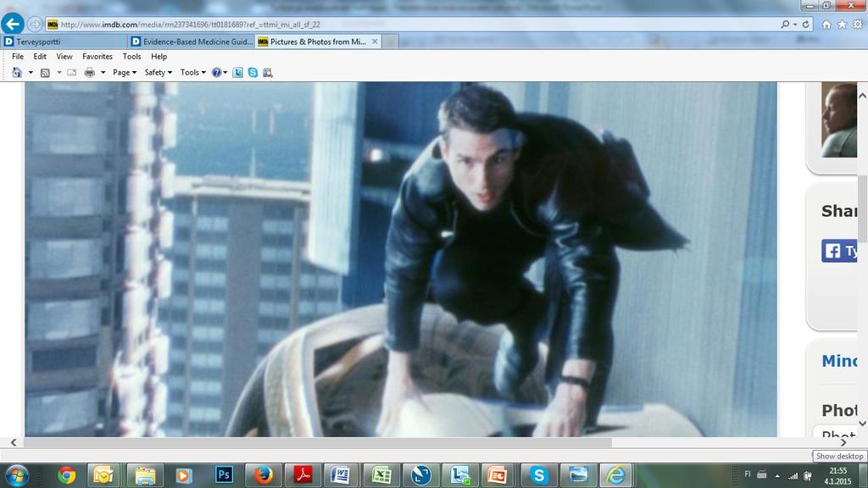
Task: Click the IMDb favicon in the address bar
Action: [x=53, y=25]
